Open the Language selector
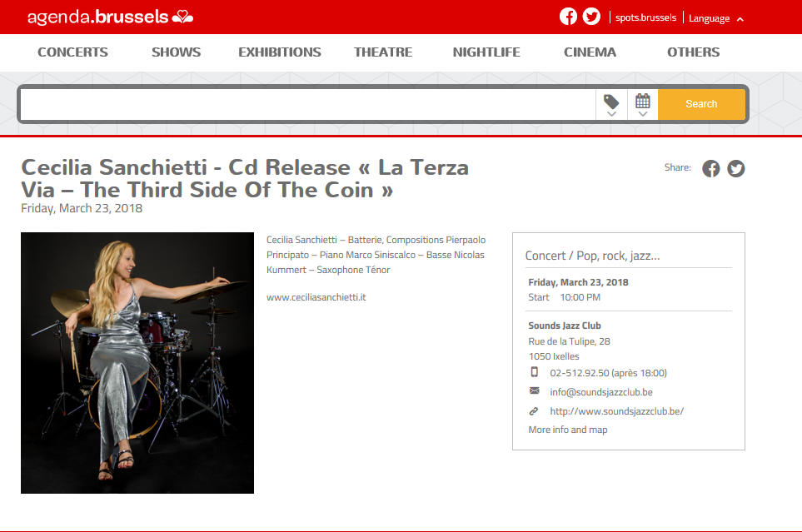This screenshot has height=532, width=802. [x=715, y=18]
